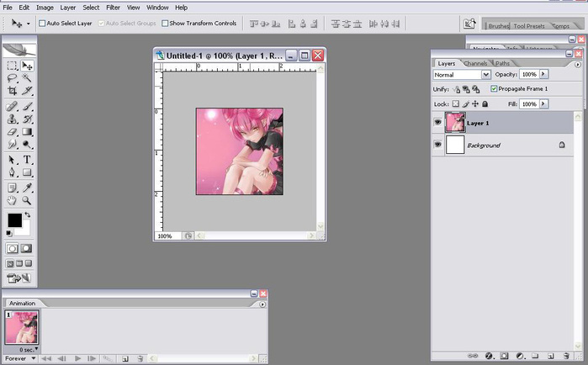This screenshot has width=588, height=365.
Task: Select the Path Selection tool
Action: tap(12, 160)
